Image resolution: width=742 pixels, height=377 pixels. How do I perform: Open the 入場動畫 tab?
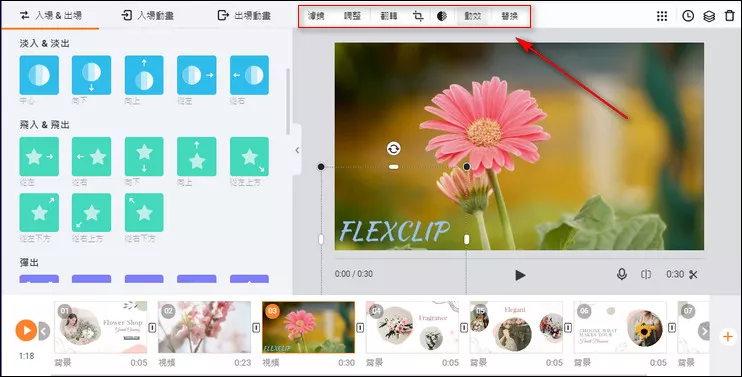147,15
